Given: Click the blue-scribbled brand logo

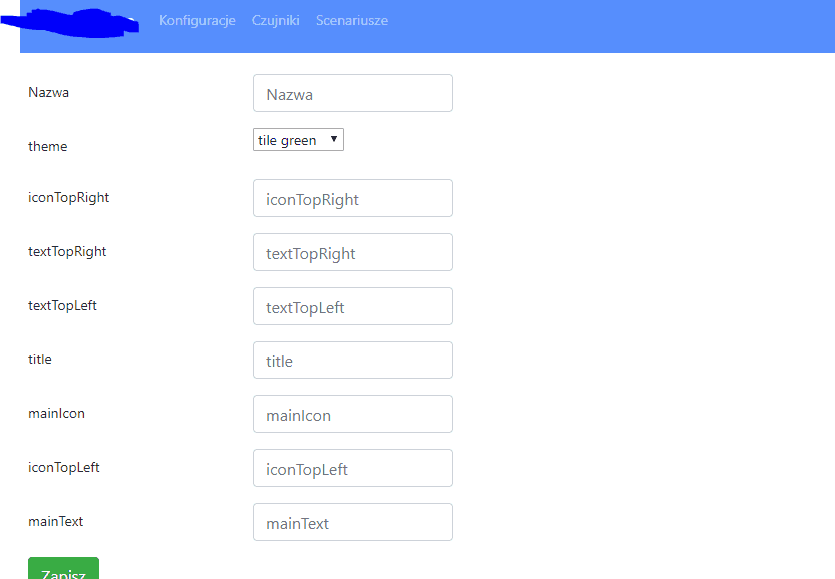Looking at the screenshot, I should point(70,23).
